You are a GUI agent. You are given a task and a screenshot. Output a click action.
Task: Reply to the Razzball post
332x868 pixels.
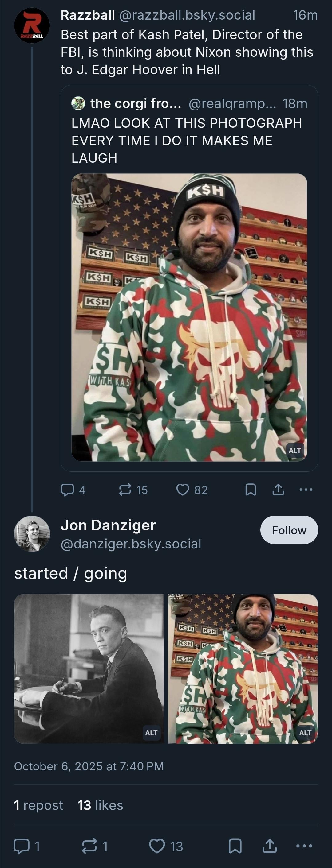tap(68, 490)
